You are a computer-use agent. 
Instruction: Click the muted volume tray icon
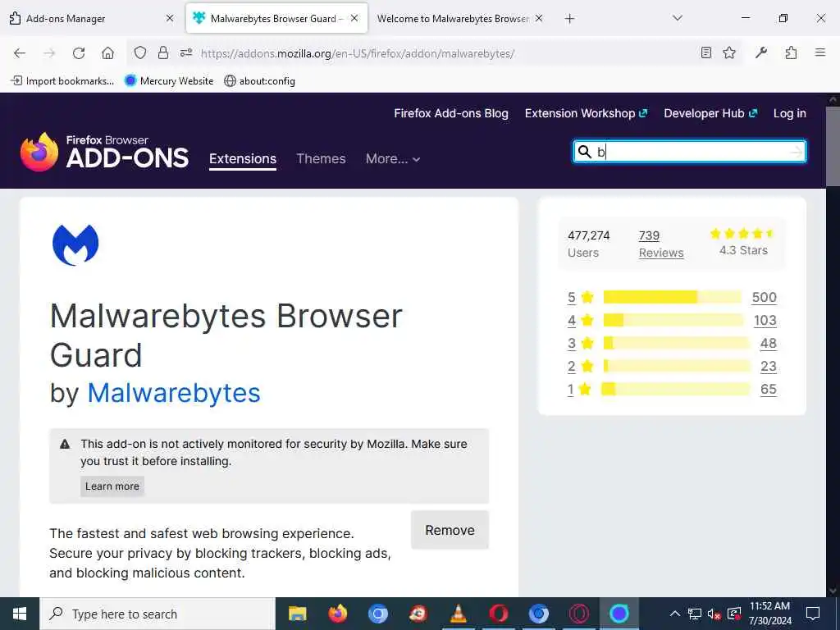[714, 614]
